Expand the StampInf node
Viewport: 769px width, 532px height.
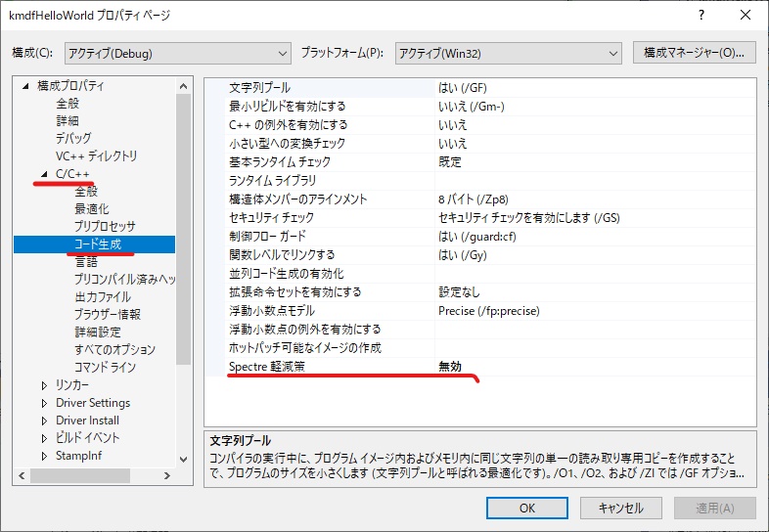tap(44, 456)
